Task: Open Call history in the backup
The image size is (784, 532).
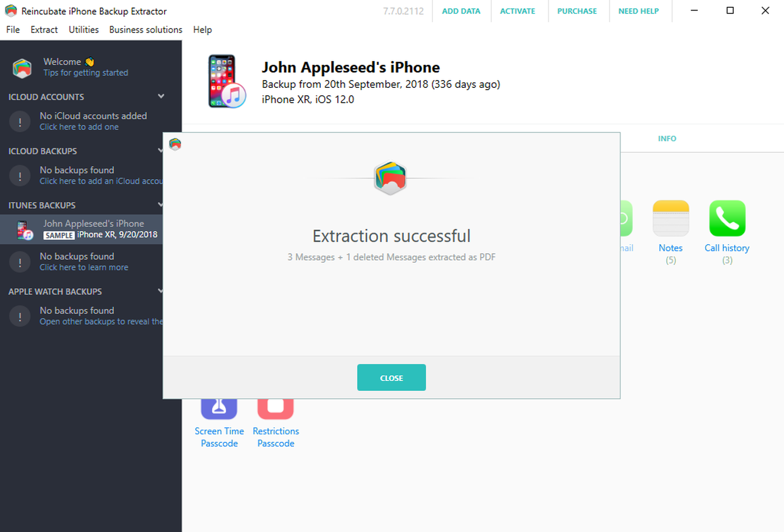Action: pos(726,218)
